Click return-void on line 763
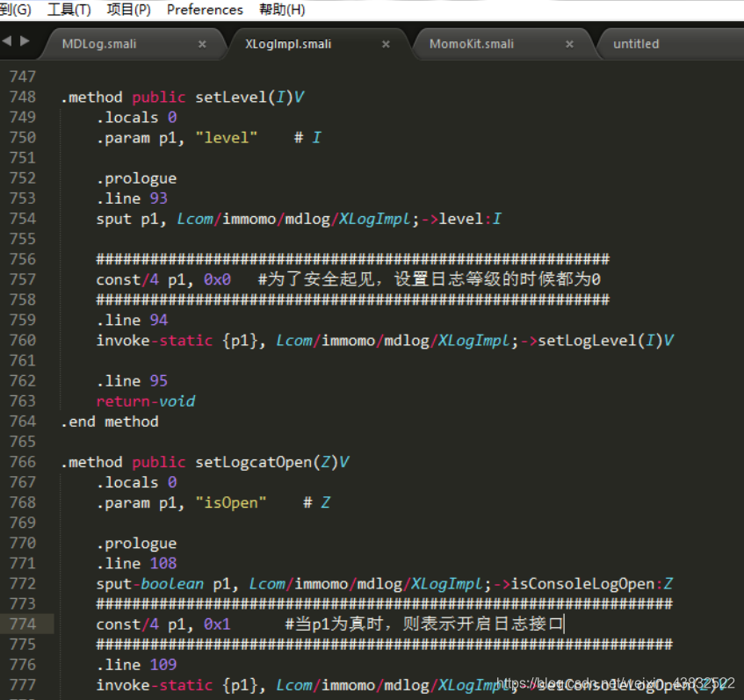 (146, 402)
